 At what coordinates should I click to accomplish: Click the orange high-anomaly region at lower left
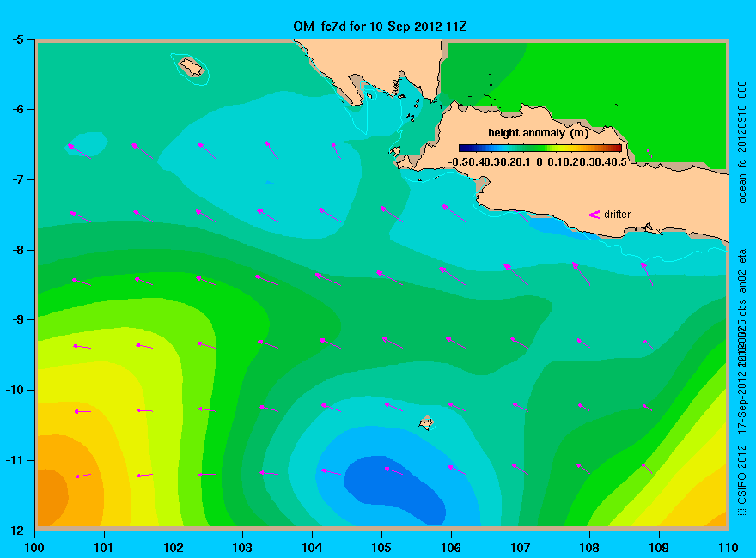coord(52,497)
